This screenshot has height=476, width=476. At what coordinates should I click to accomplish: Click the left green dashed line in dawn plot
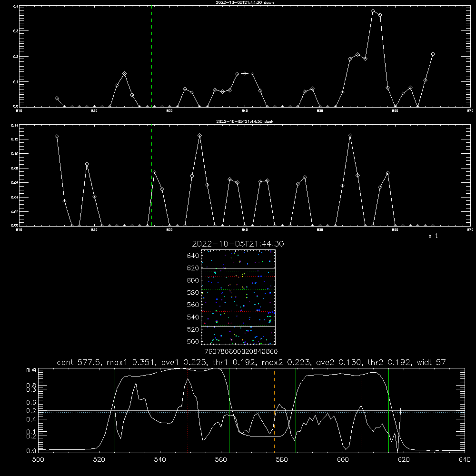pyautogui.click(x=151, y=57)
